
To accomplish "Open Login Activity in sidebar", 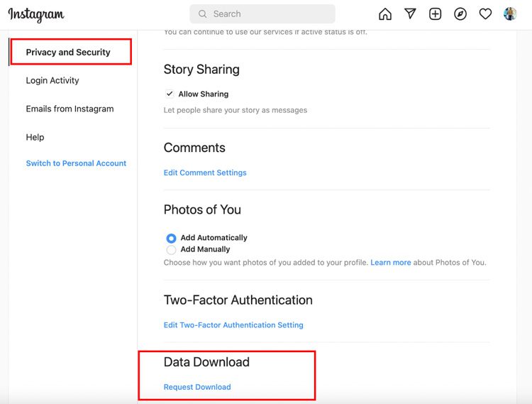I will tap(52, 80).
